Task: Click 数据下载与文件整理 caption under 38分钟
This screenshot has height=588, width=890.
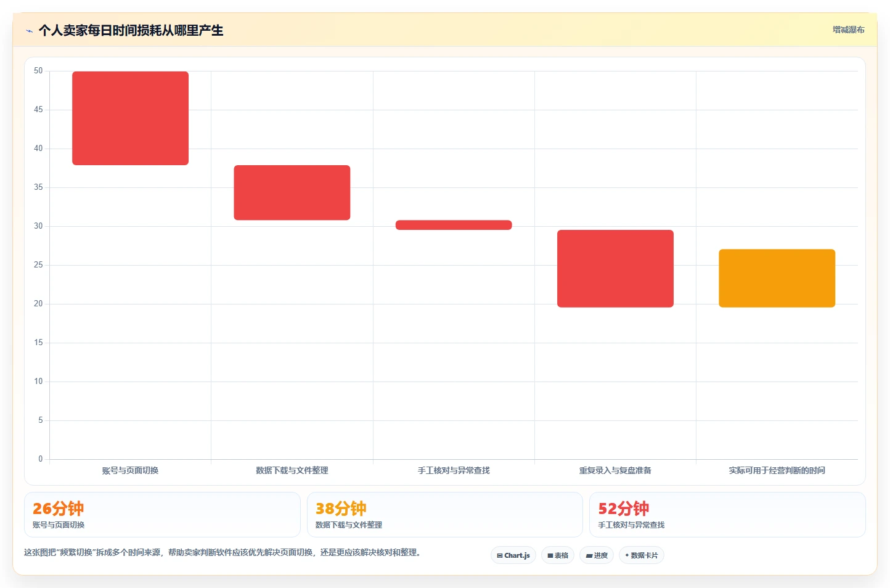Action: click(349, 525)
